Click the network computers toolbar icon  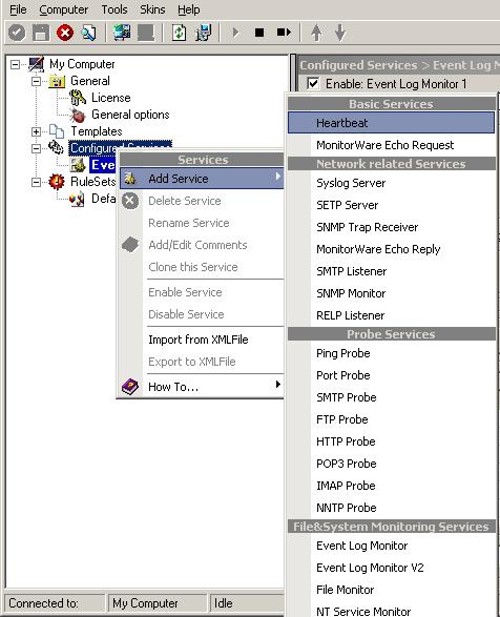pos(122,33)
